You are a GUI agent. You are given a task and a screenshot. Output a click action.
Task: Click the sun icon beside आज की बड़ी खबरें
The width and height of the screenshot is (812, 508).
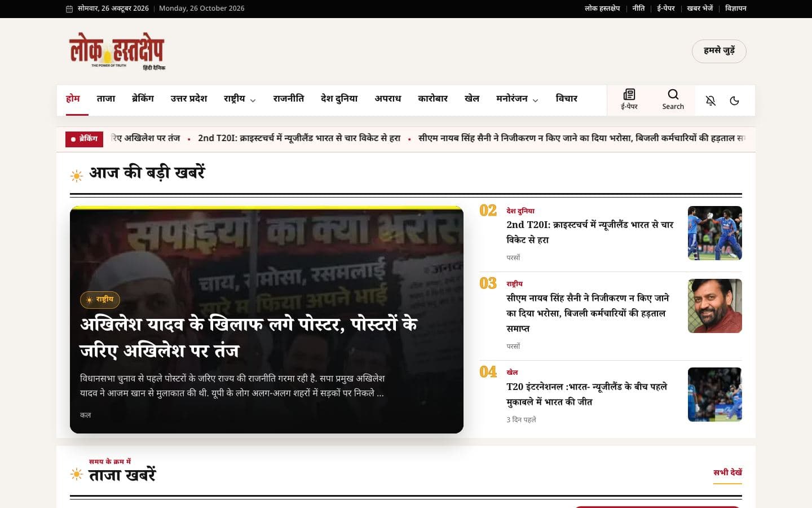click(x=77, y=176)
